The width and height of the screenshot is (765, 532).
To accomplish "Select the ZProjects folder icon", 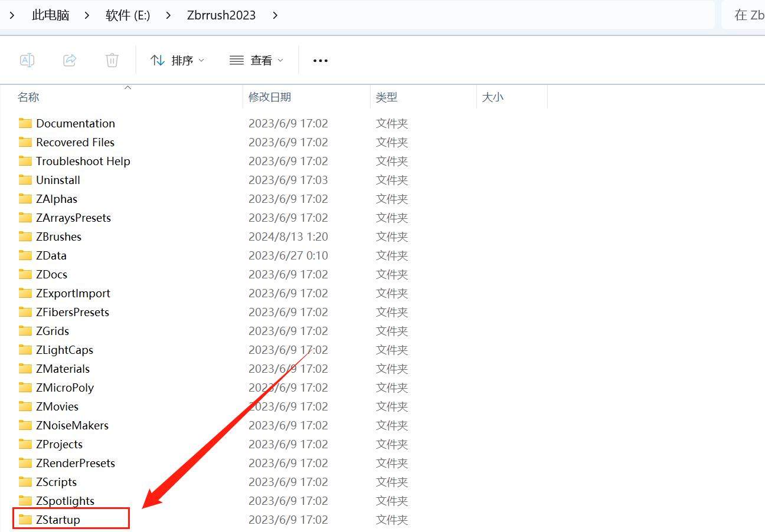I will pos(25,444).
